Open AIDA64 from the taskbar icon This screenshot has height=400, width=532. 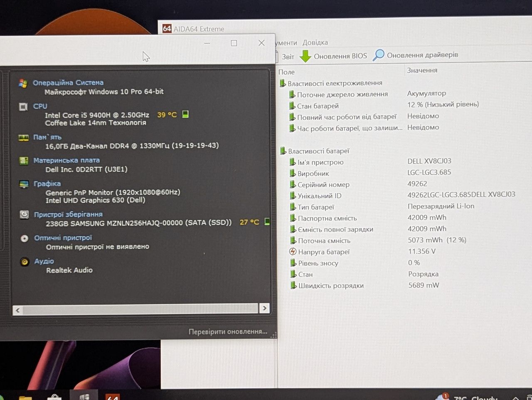point(113,396)
